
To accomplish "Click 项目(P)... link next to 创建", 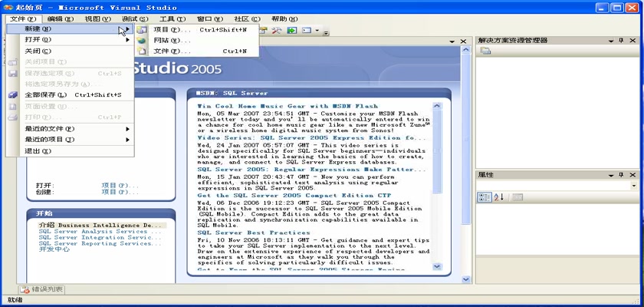I will pos(120,192).
